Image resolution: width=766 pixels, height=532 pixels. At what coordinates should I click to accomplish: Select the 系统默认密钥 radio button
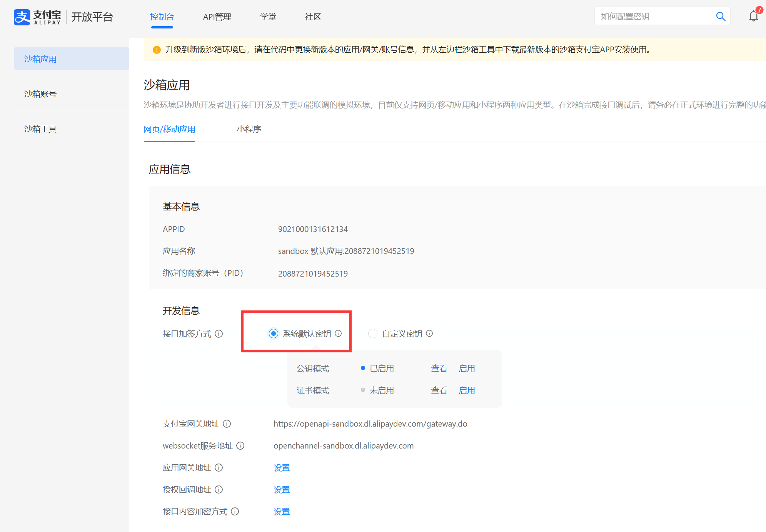[274, 334]
